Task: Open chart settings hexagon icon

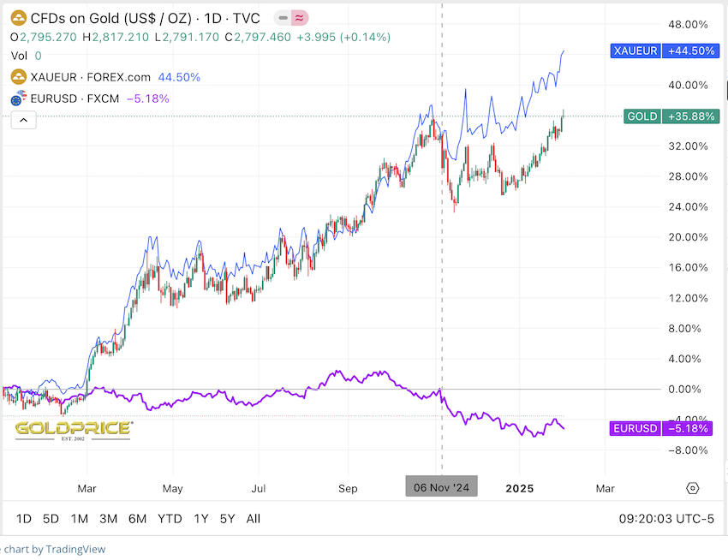Action: click(693, 488)
